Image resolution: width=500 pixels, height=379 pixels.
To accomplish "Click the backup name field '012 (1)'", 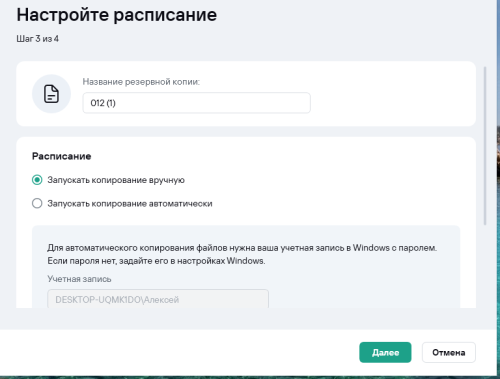I will pyautogui.click(x=197, y=103).
